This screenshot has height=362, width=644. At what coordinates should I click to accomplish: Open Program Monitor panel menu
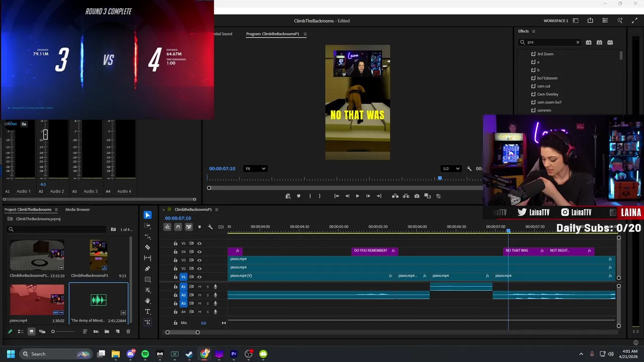305,34
